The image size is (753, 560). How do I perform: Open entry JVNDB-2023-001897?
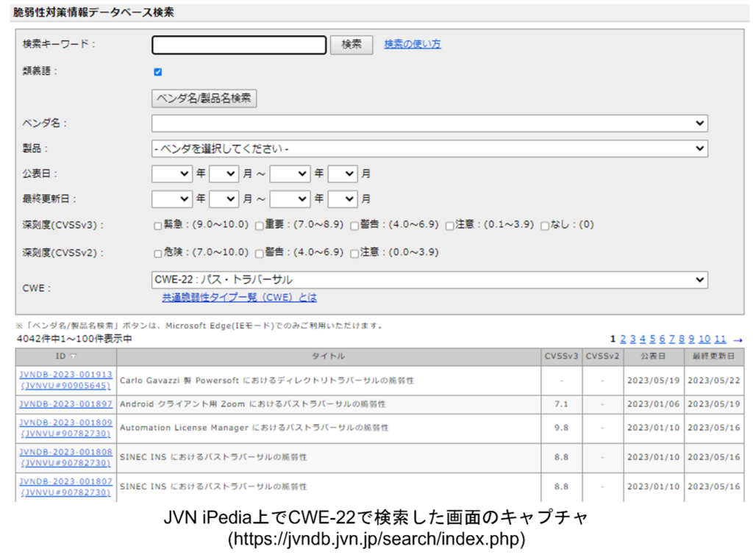pos(66,404)
